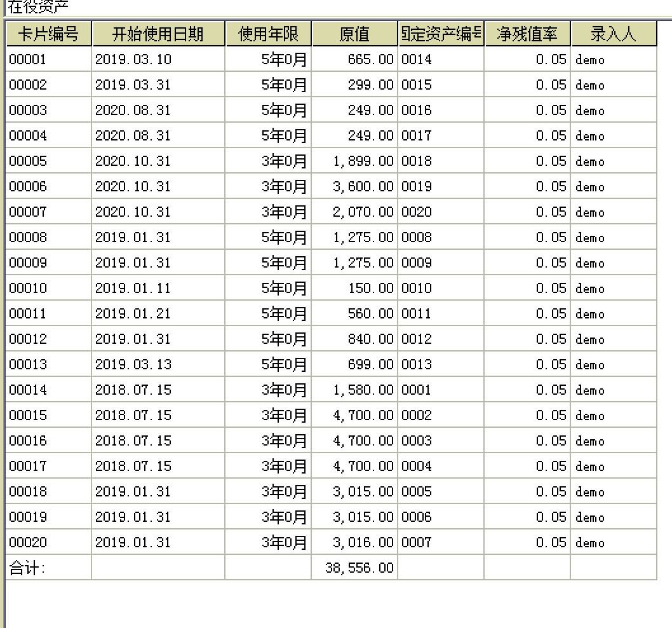Select card number 00015 cell

[48, 415]
